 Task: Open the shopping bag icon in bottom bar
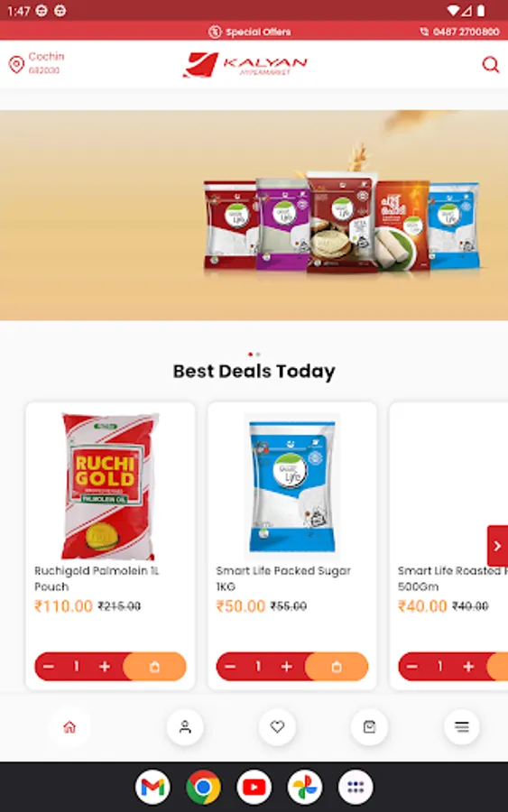(369, 726)
